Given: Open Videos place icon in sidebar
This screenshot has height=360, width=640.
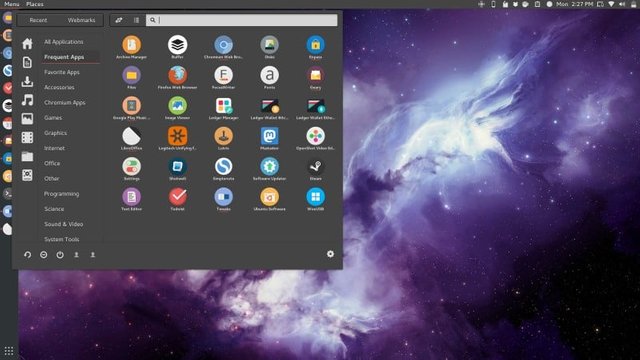Looking at the screenshot, I should click(27, 138).
